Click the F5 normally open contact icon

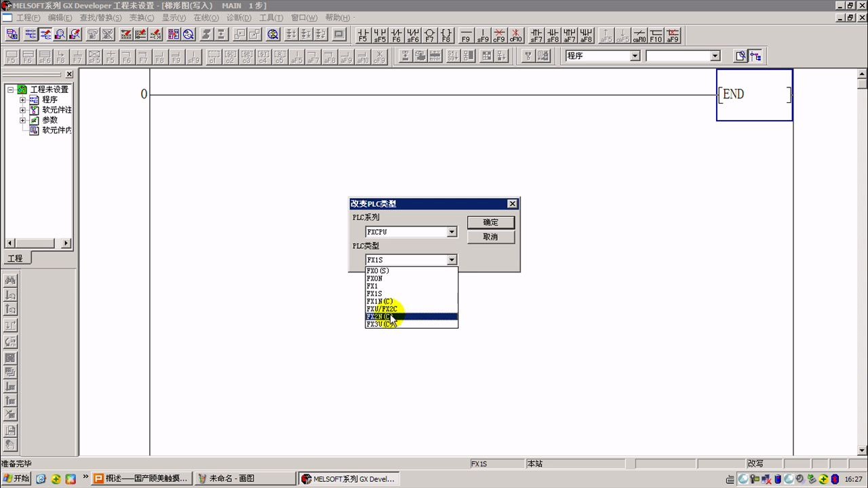tap(363, 35)
